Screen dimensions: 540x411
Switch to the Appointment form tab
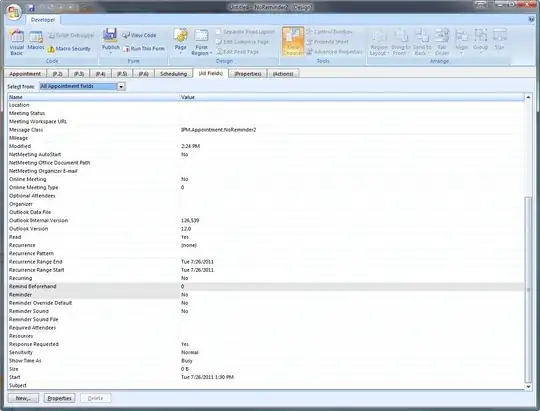(x=25, y=74)
